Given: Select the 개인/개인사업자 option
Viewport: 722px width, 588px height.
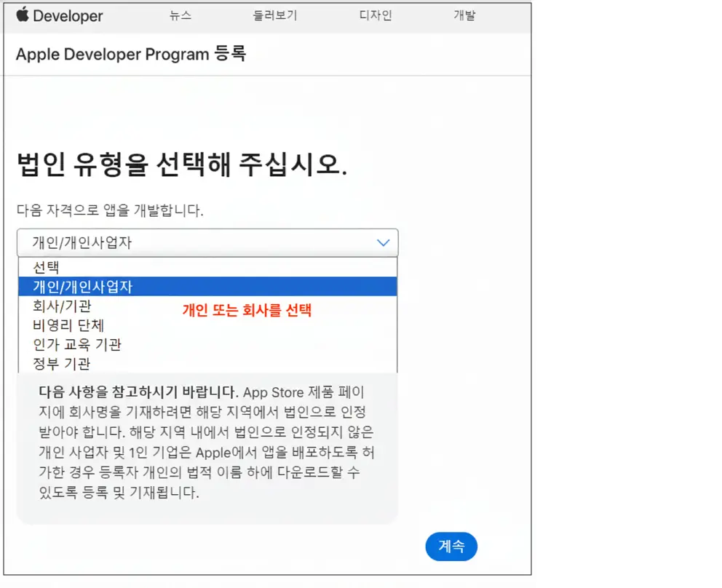Looking at the screenshot, I should click(207, 287).
